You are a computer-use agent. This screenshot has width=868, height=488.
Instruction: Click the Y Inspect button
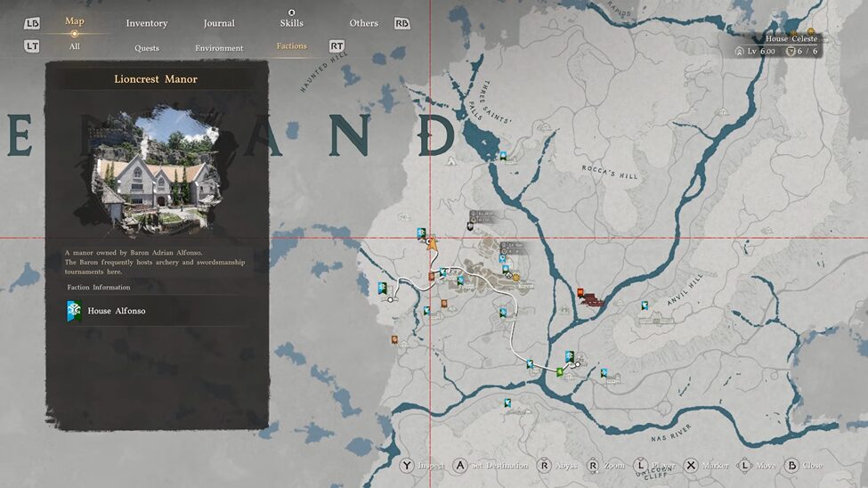[424, 465]
